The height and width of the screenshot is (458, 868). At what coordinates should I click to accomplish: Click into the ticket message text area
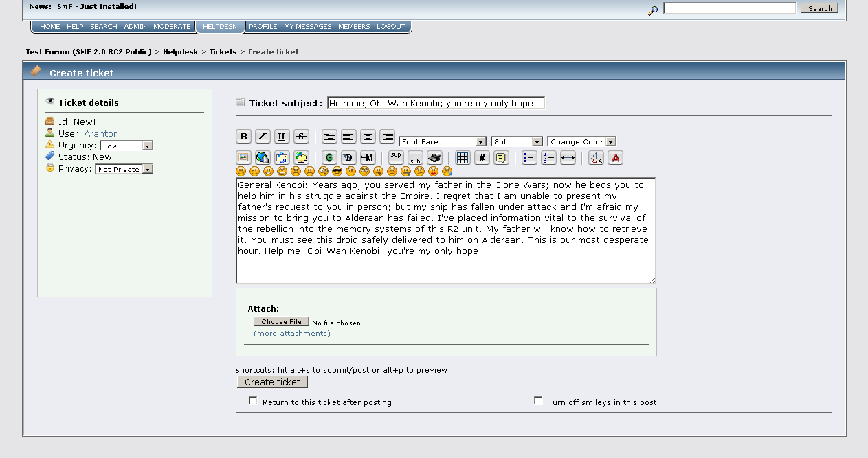pyautogui.click(x=445, y=231)
